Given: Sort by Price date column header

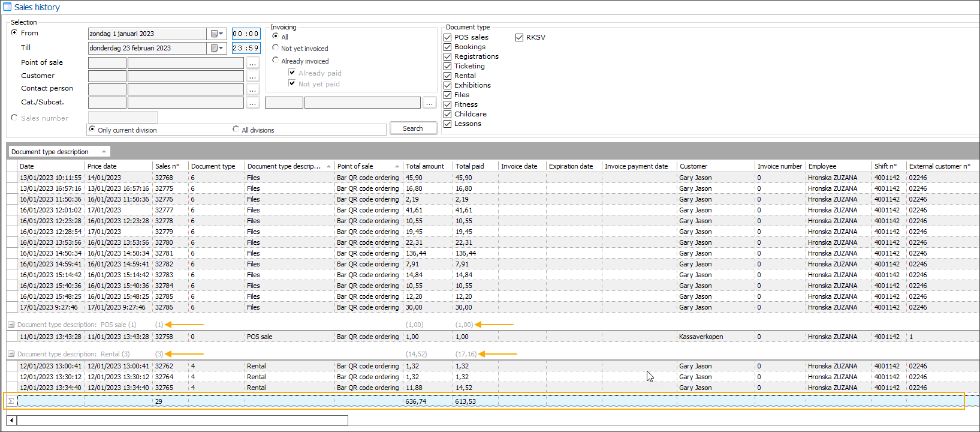Looking at the screenshot, I should 119,166.
